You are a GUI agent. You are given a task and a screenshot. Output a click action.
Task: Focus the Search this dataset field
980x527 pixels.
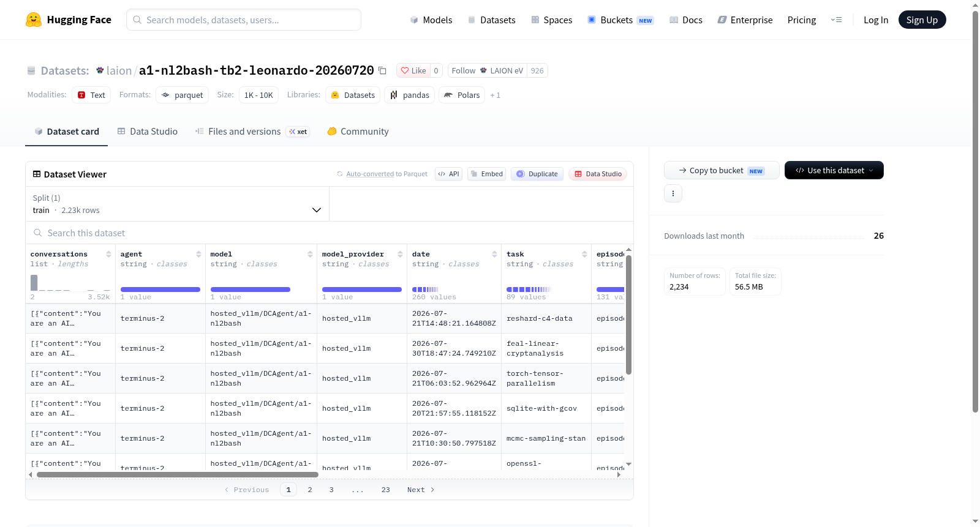point(330,233)
